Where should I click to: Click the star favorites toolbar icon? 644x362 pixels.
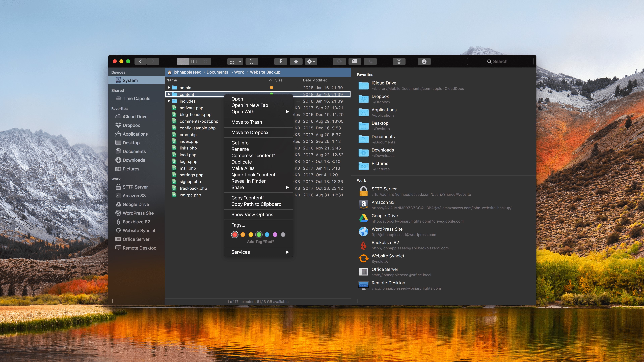[x=296, y=62]
